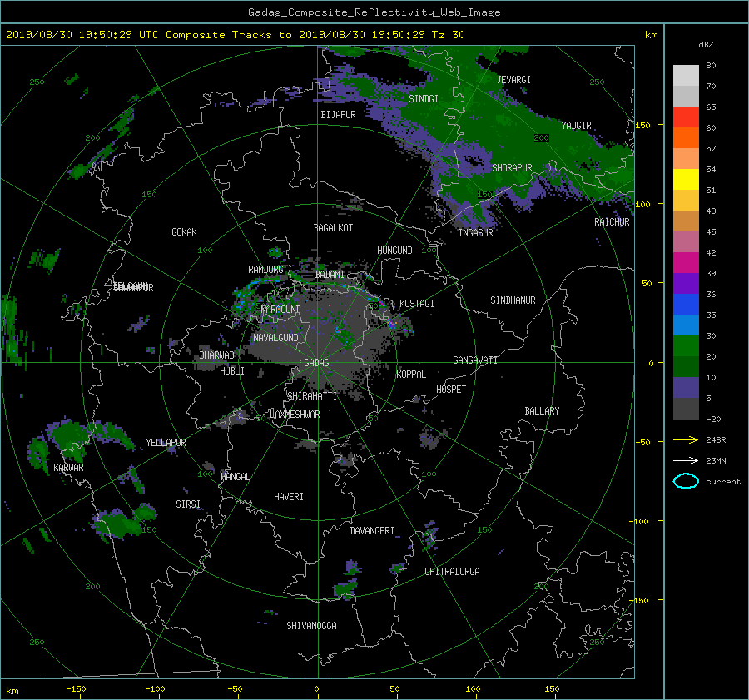
Task: Click the NAVALGUND city label
Action: tap(275, 338)
